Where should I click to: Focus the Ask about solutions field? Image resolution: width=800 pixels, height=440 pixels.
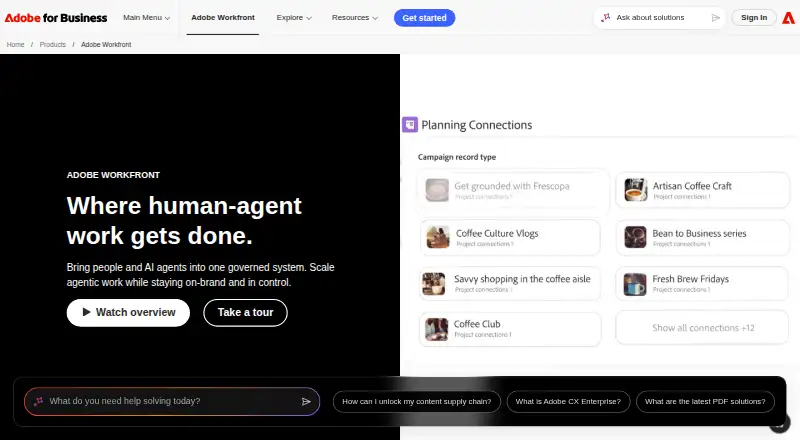click(x=660, y=18)
